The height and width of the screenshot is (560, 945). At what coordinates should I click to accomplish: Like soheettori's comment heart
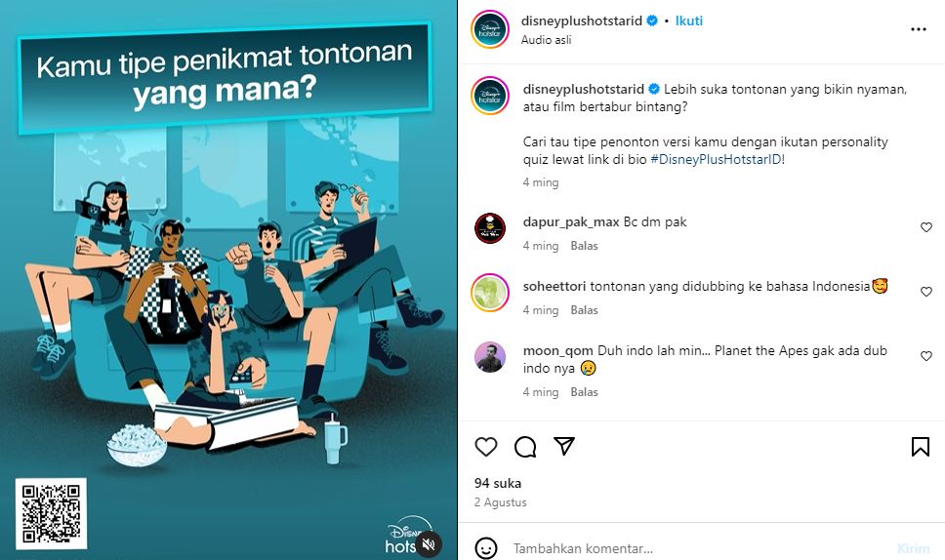point(926,292)
